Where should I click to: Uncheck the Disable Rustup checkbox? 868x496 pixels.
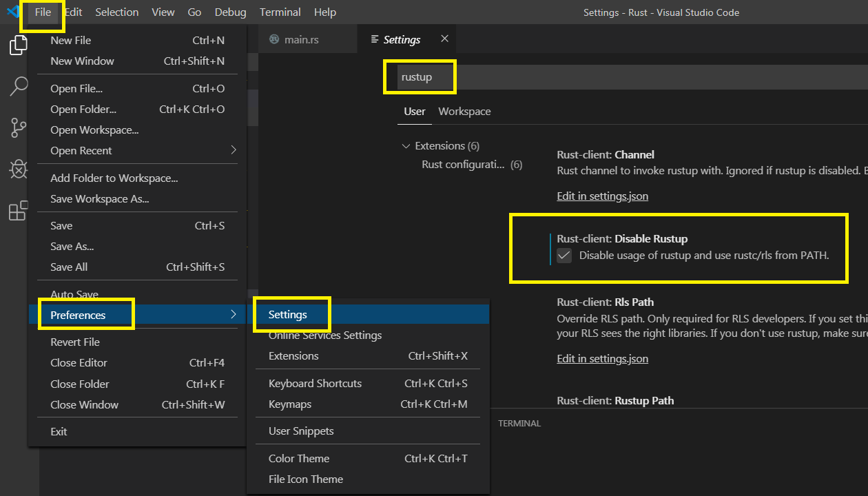click(x=564, y=256)
